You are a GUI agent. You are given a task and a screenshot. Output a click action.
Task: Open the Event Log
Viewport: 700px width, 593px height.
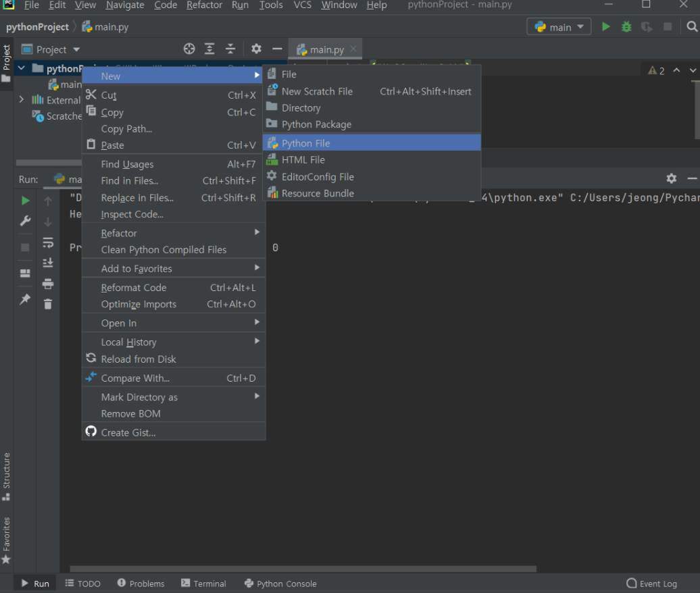(652, 584)
